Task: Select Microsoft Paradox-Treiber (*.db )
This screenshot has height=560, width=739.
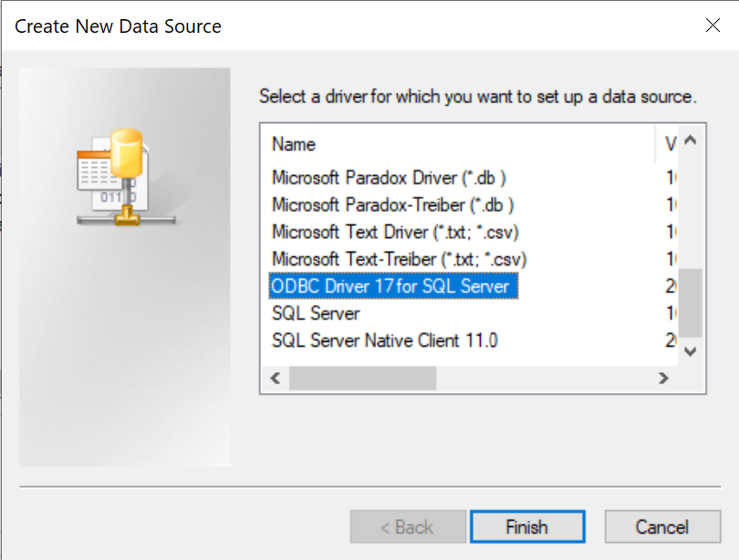Action: (392, 205)
